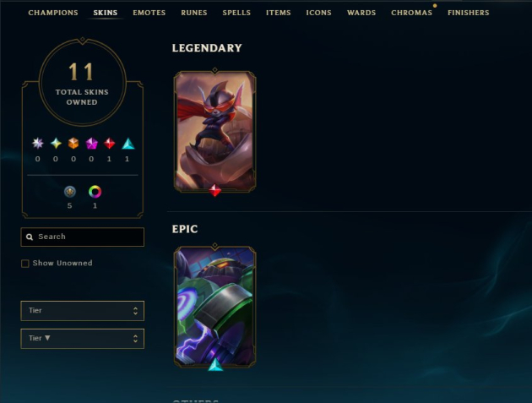Click the orange cube tier gem icon

73,144
